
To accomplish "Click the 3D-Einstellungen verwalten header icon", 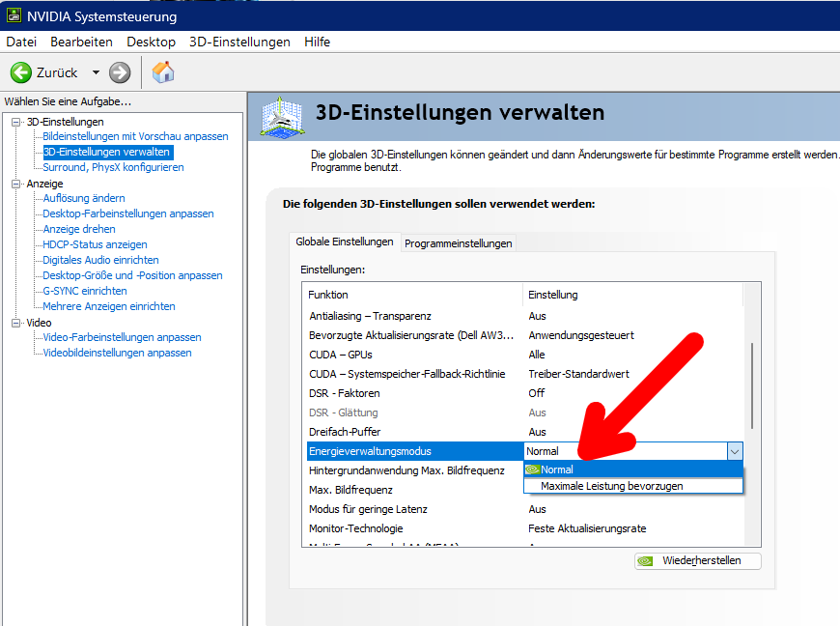I will tap(282, 116).
